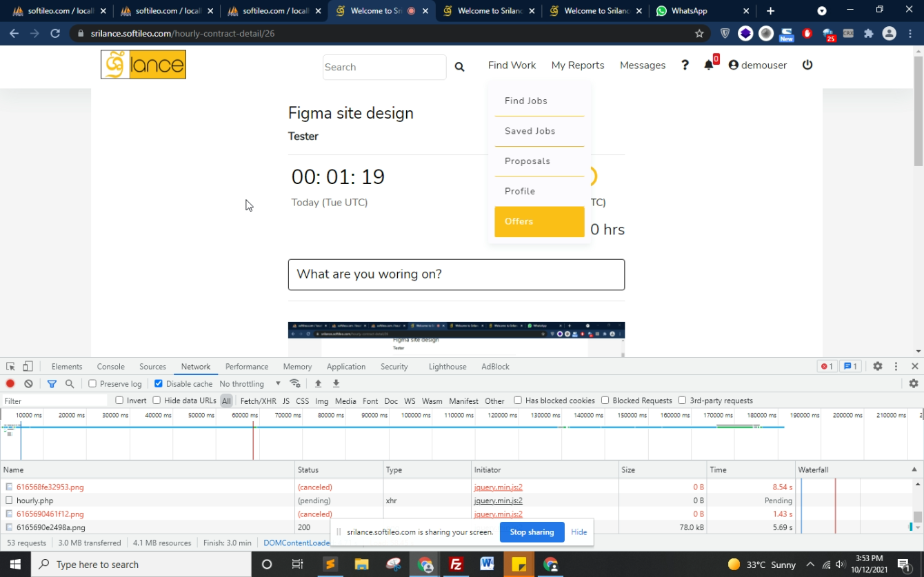Screen dimensions: 924x577
Task: Switch to the Console tab in DevTools
Action: point(110,367)
